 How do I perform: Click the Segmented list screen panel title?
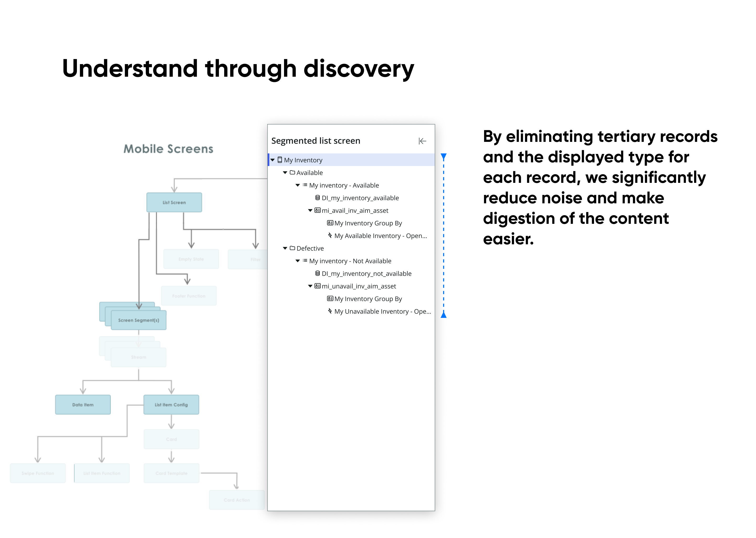316,141
